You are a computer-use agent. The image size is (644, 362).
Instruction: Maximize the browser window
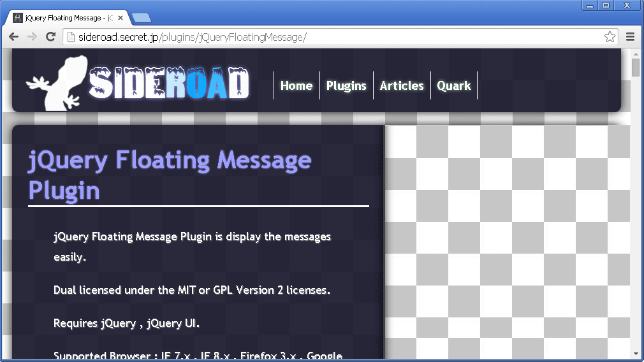605,5
